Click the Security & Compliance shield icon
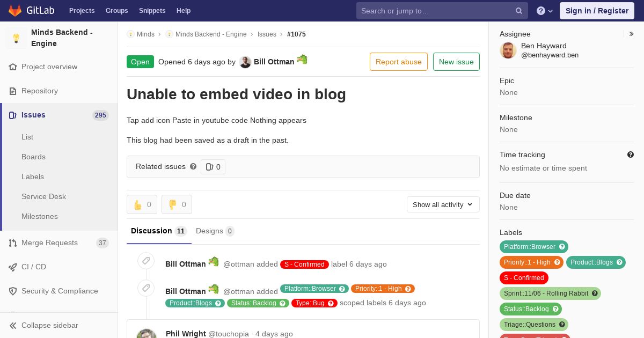The height and width of the screenshot is (338, 644). click(x=13, y=291)
